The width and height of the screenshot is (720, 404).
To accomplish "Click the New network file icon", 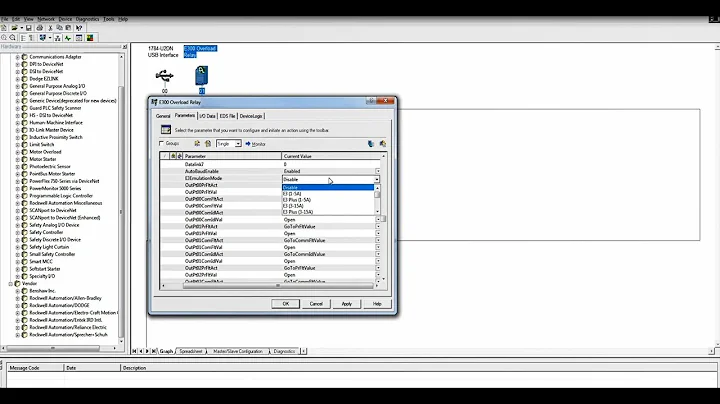I will (4, 28).
